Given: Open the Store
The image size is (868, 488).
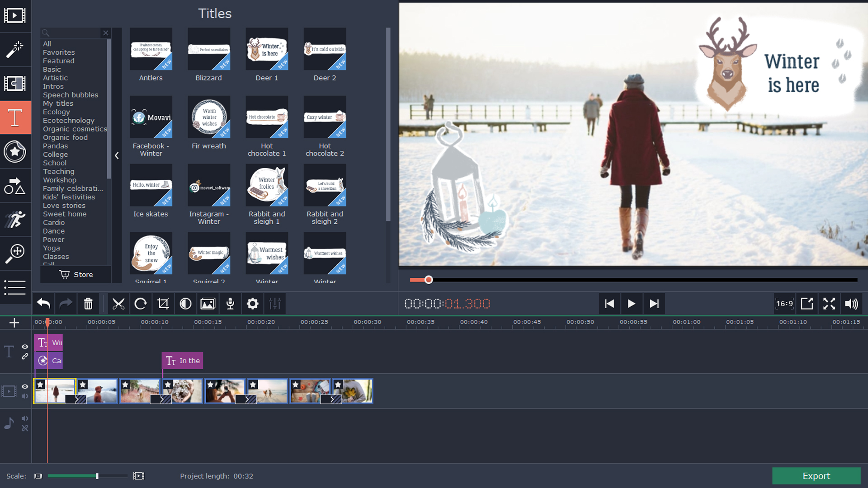Looking at the screenshot, I should tap(75, 274).
